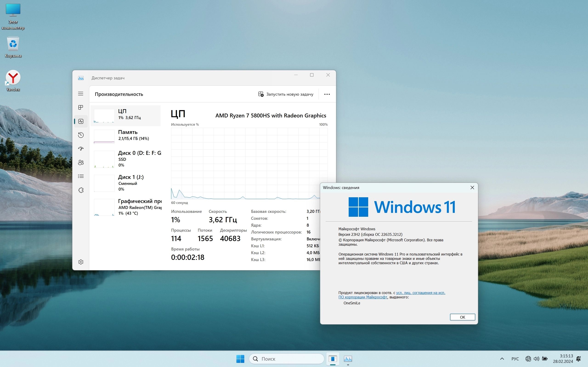Expand hidden system tray icons chevron
Screen dimensions: 588x367
click(502, 359)
